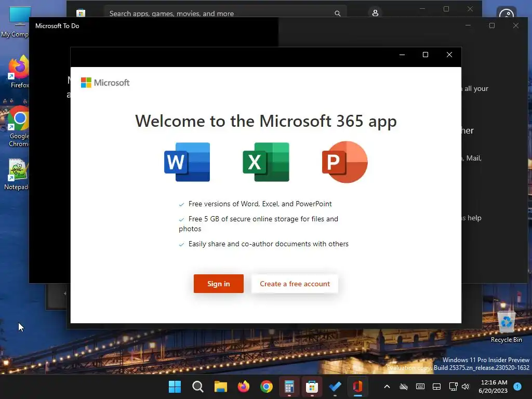Click the Microsoft Store search field

click(225, 13)
